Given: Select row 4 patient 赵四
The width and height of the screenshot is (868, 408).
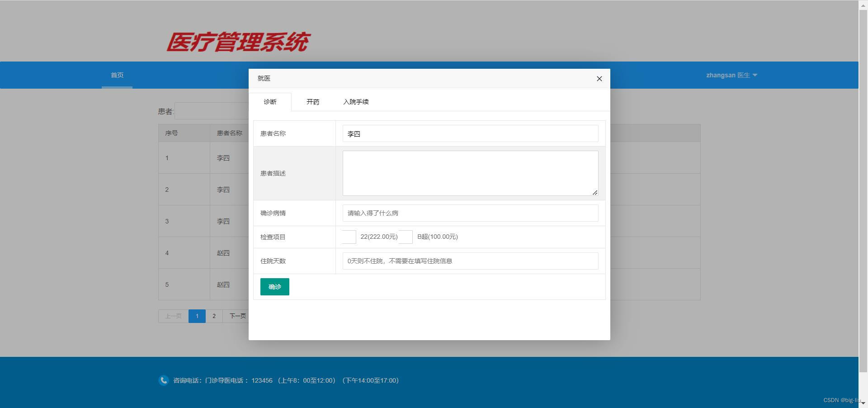Looking at the screenshot, I should pyautogui.click(x=223, y=253).
